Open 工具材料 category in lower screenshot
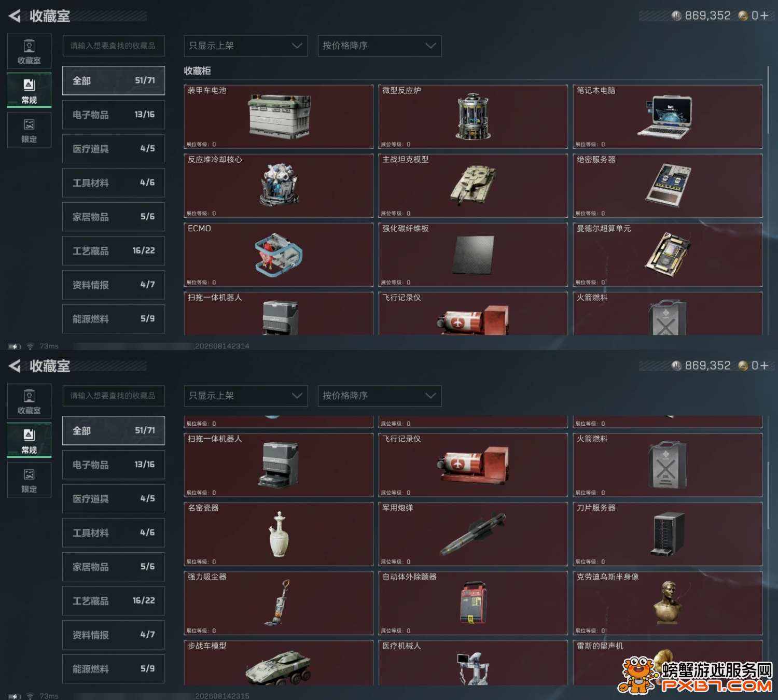Image resolution: width=778 pixels, height=700 pixels. pyautogui.click(x=114, y=533)
